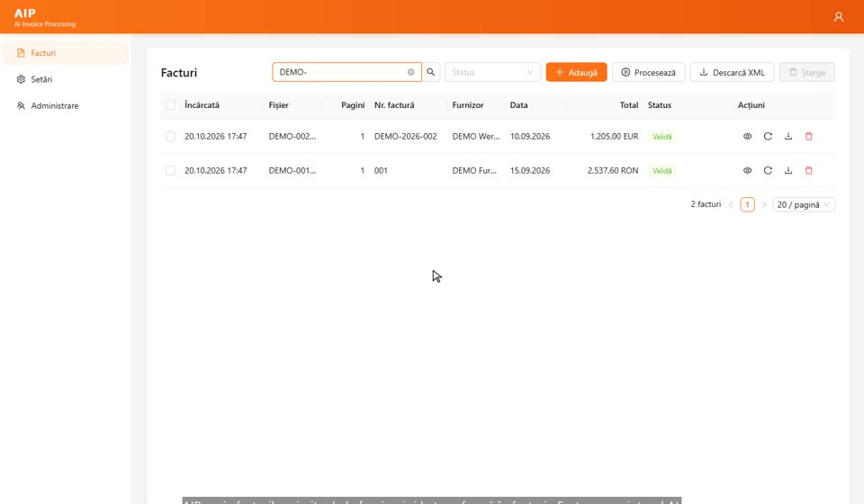Delete invoice DEMO-2026-002
This screenshot has height=504, width=864.
808,136
